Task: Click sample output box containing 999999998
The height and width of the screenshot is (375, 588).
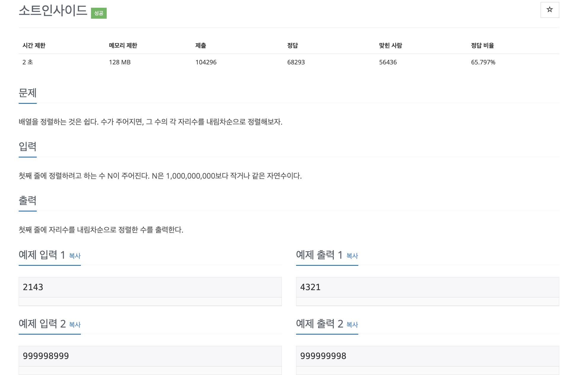Action: click(427, 356)
